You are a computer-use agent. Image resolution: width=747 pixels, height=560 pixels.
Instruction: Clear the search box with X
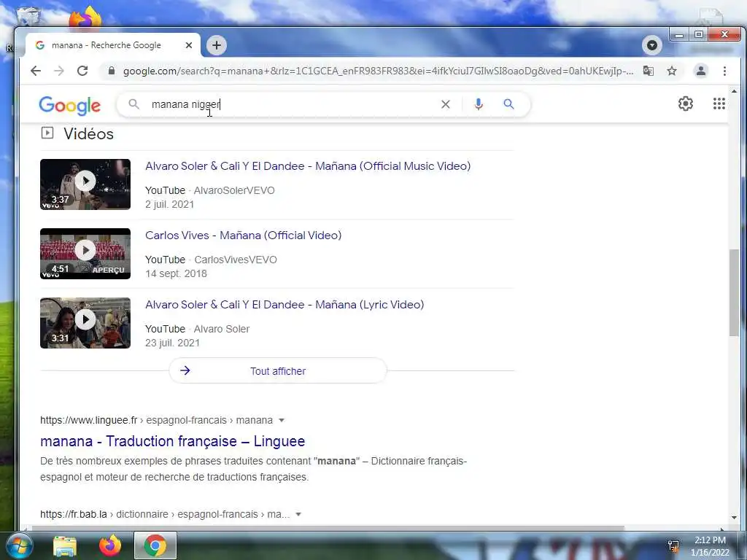[x=446, y=104]
